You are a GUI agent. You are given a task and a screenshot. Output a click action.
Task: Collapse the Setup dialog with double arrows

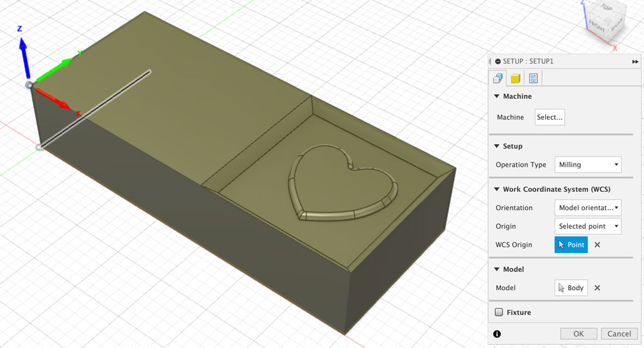click(x=635, y=62)
